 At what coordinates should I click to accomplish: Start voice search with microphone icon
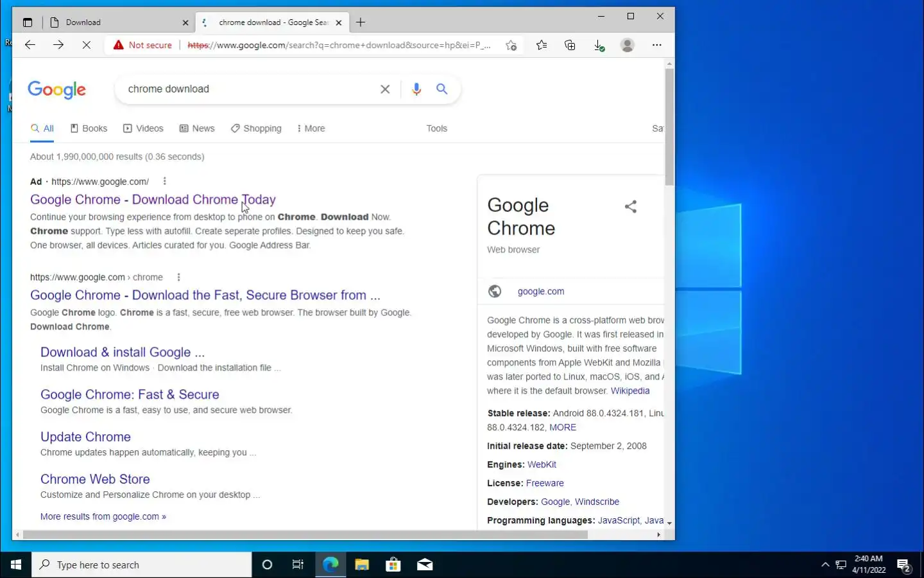[416, 89]
